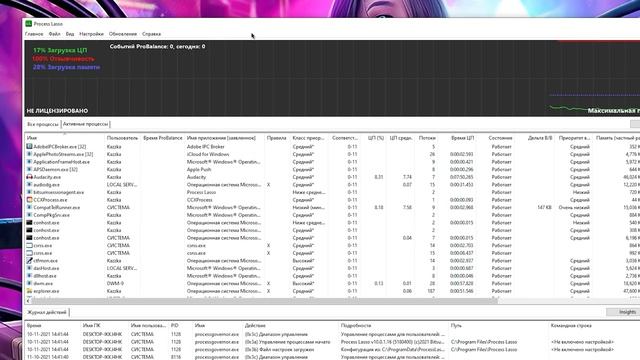Open the Файл menu
Viewport: 640px width, 360px height.
coord(54,34)
